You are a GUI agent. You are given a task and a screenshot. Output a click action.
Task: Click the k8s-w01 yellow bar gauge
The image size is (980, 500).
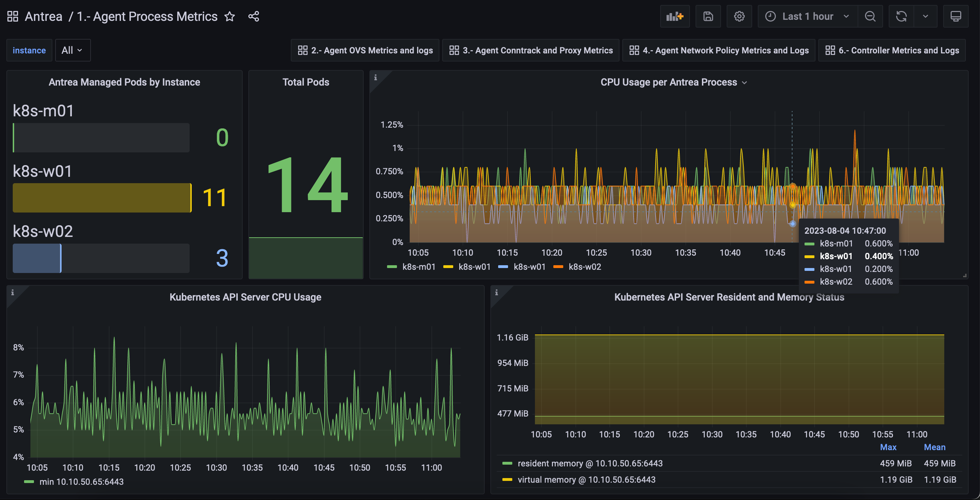[102, 198]
